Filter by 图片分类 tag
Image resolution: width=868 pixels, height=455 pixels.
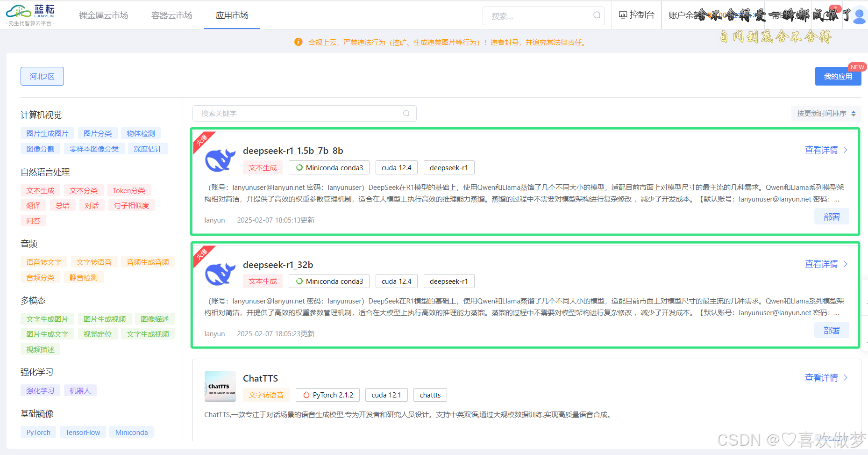(98, 134)
